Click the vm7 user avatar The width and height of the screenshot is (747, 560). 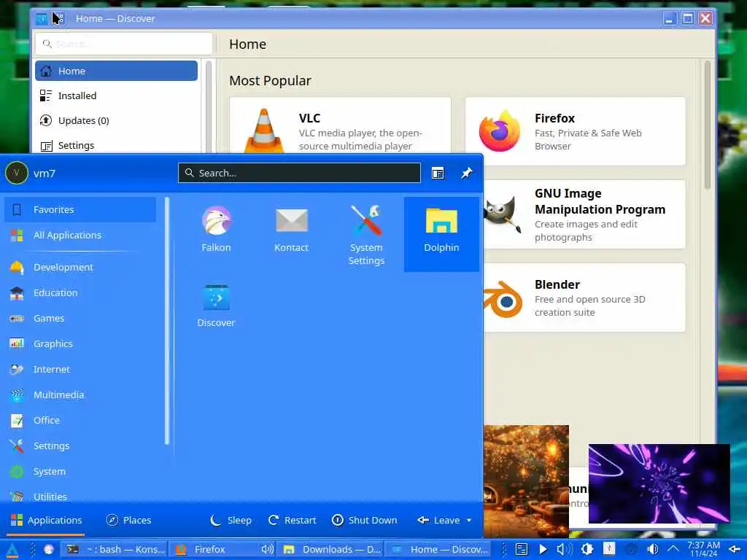17,173
